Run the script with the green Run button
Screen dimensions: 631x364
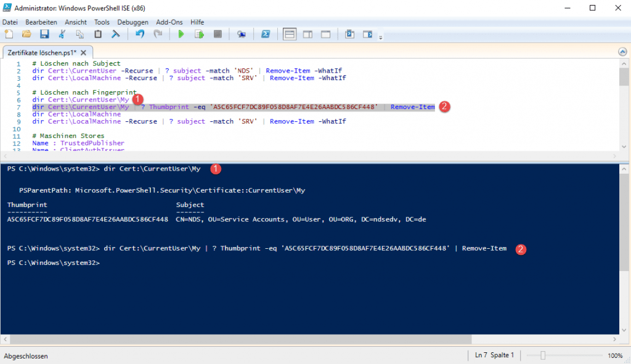click(x=181, y=34)
